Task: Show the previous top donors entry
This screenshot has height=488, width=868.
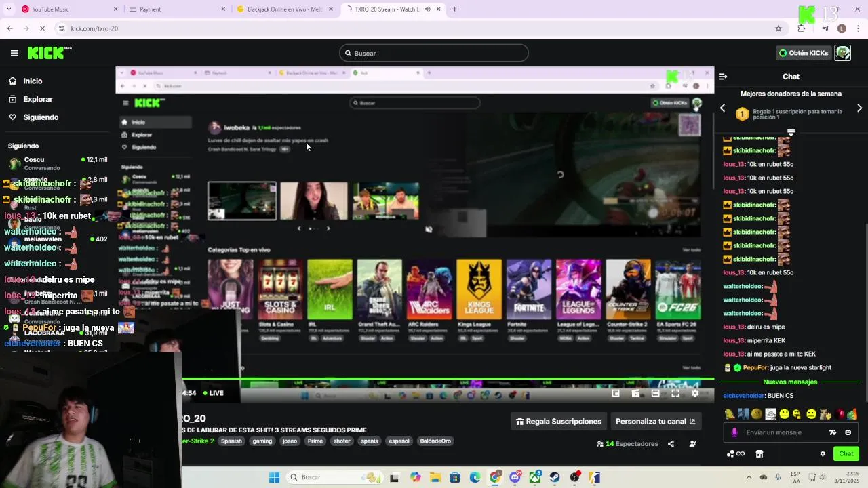Action: [x=723, y=108]
